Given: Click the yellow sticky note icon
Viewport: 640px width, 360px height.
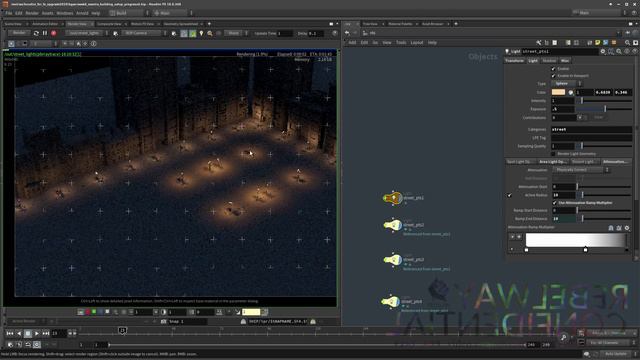Looking at the screenshot, I should (598, 42).
